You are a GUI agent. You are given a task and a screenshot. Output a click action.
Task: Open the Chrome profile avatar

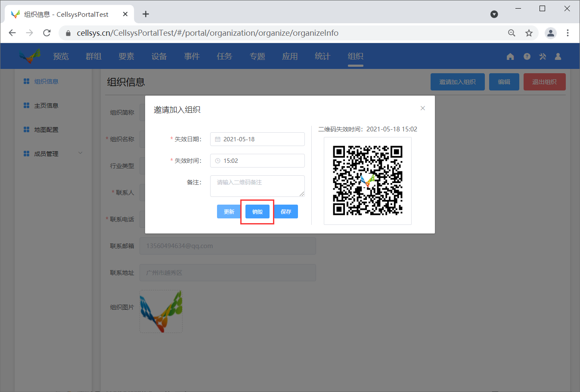(551, 33)
